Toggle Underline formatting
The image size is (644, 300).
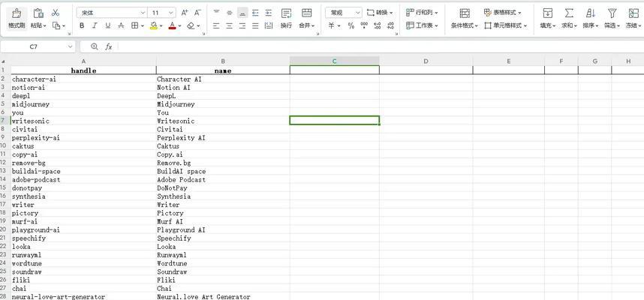108,25
